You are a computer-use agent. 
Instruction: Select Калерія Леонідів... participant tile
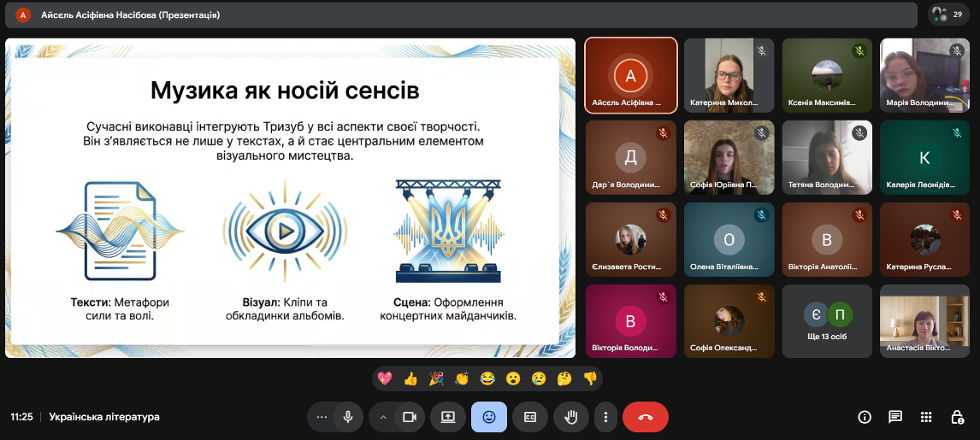(925, 157)
